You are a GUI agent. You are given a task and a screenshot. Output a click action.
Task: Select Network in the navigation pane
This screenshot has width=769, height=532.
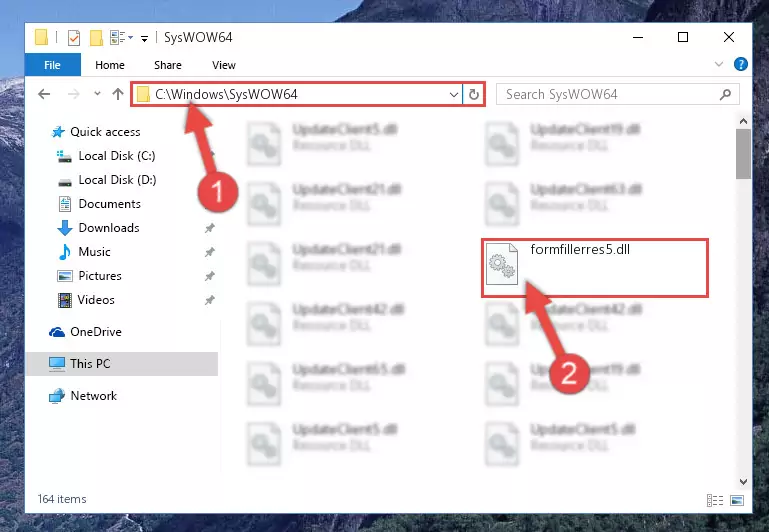coord(93,395)
